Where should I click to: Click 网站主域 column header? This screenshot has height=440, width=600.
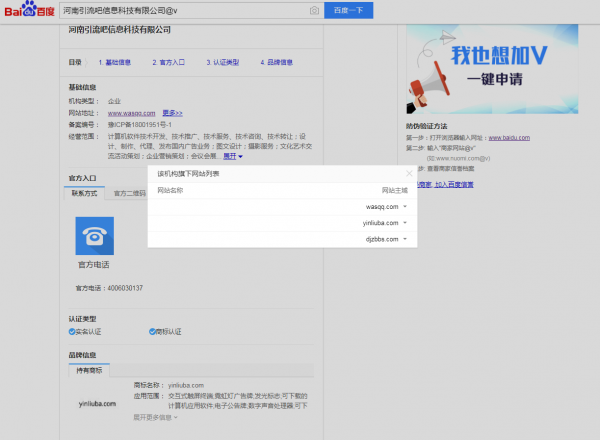tap(395, 190)
